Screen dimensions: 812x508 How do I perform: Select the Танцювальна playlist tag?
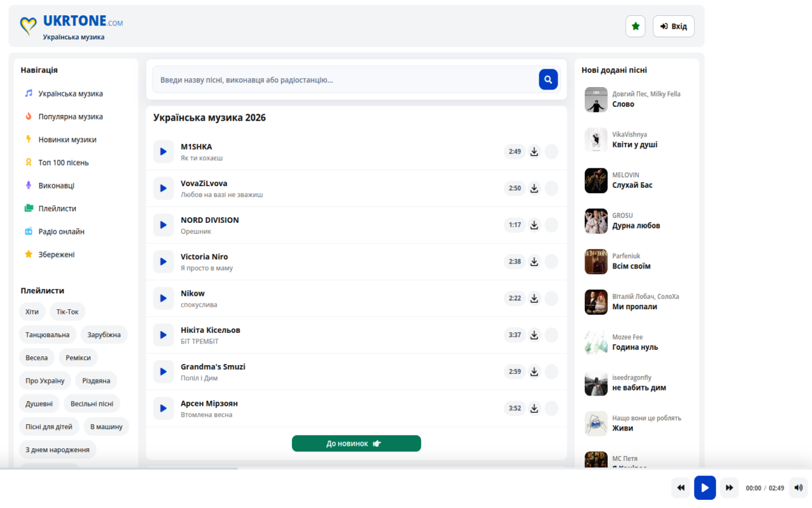click(48, 335)
